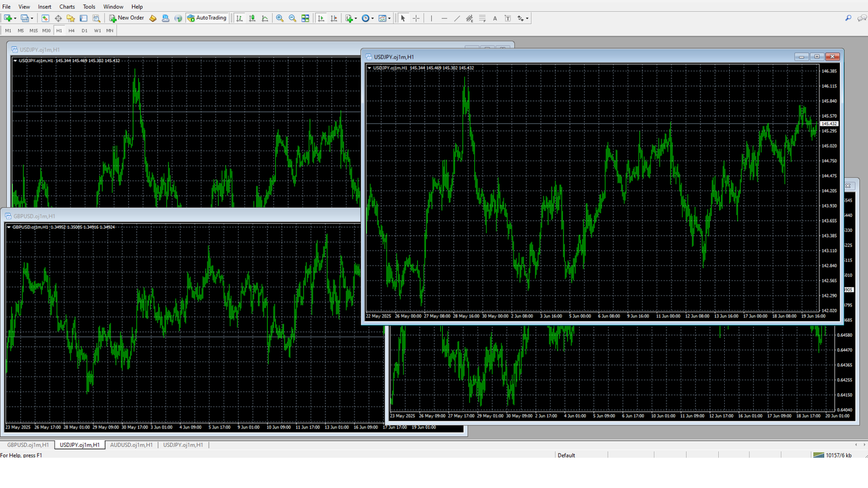
Task: Tile the chart windows
Action: 306,18
